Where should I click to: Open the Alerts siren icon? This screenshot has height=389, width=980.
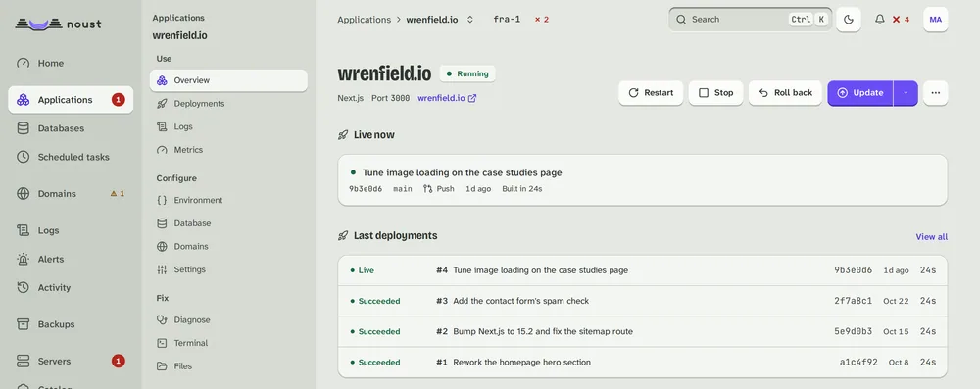(x=24, y=259)
